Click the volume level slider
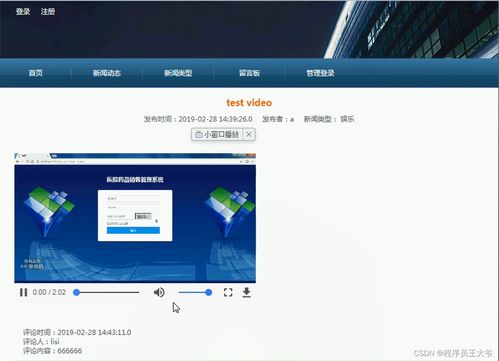Image resolution: width=499 pixels, height=361 pixels. tap(195, 292)
